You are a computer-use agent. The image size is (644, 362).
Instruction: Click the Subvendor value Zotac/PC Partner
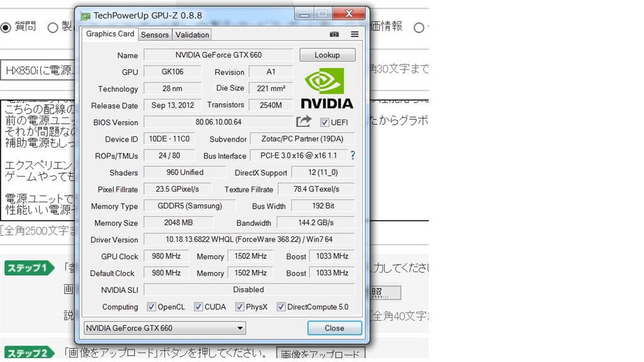(x=303, y=139)
